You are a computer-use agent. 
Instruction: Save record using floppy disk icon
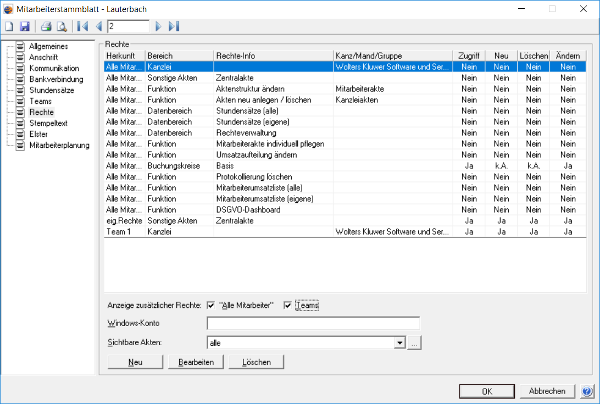(x=25, y=26)
